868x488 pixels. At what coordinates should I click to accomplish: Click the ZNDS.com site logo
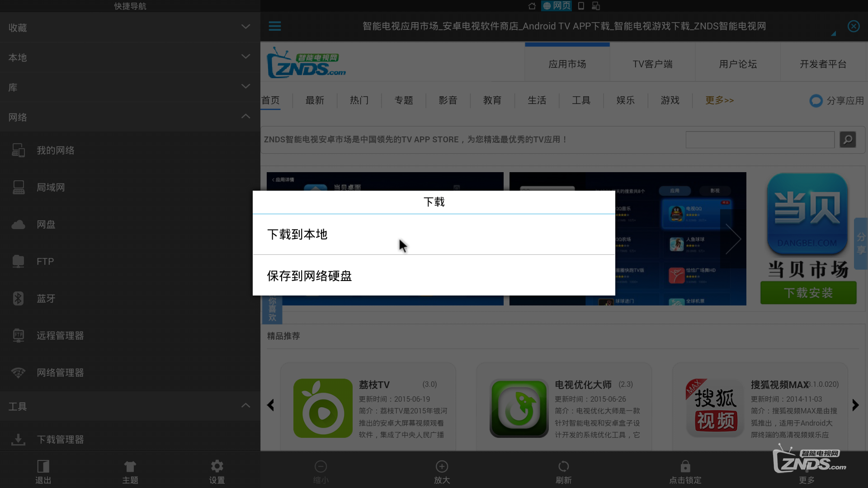tap(306, 63)
